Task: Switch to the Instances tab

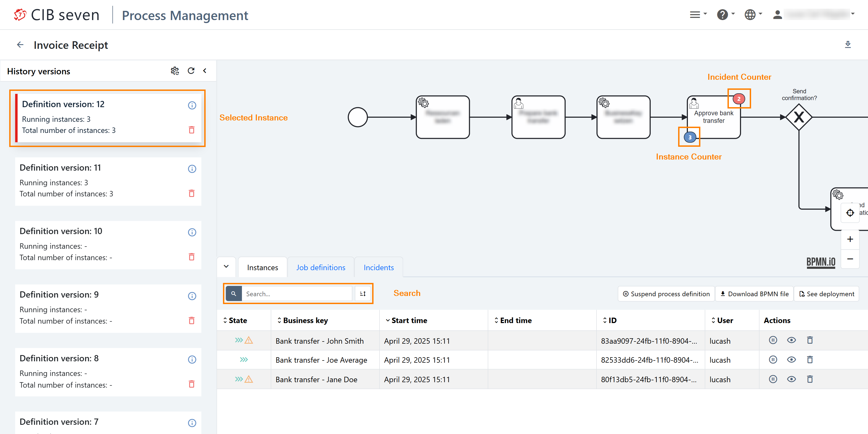Action: pos(263,267)
